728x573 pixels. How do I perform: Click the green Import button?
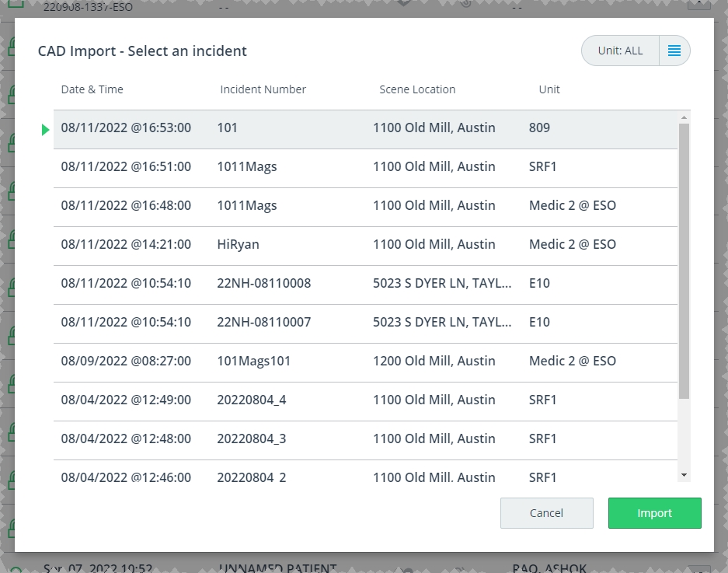pos(654,513)
